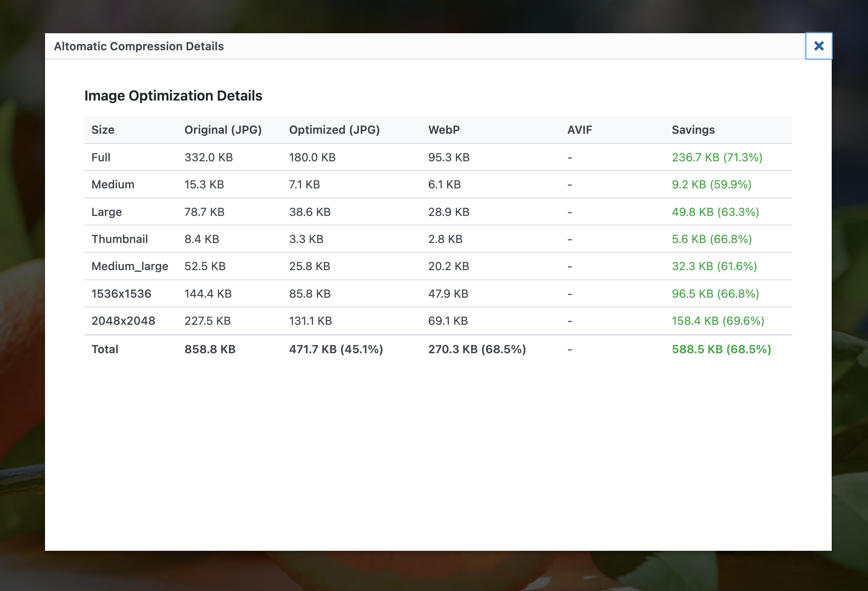Click the Original (JPG) column header

pyautogui.click(x=223, y=130)
